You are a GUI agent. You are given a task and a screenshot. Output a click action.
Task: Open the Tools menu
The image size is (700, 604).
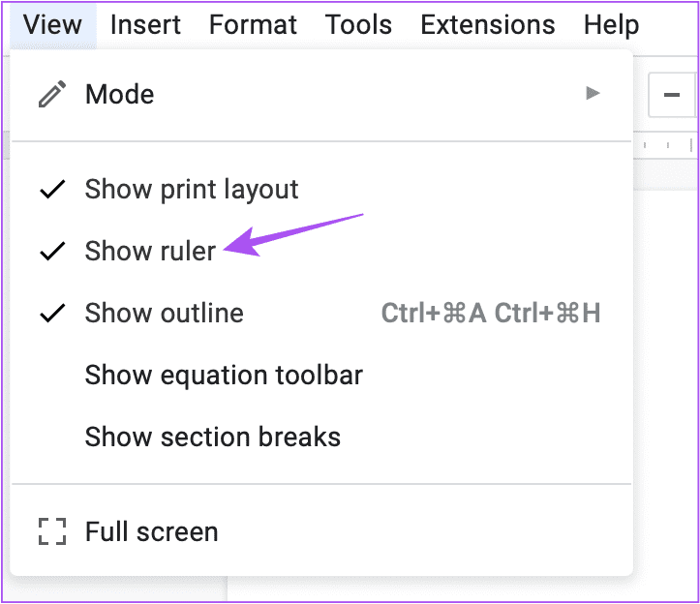358,24
